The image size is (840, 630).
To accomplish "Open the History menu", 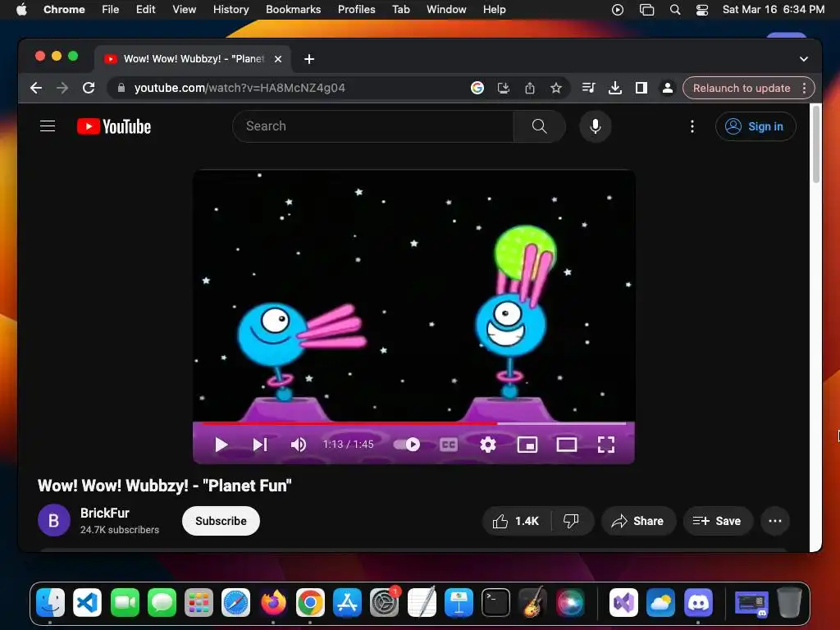I will tap(231, 10).
